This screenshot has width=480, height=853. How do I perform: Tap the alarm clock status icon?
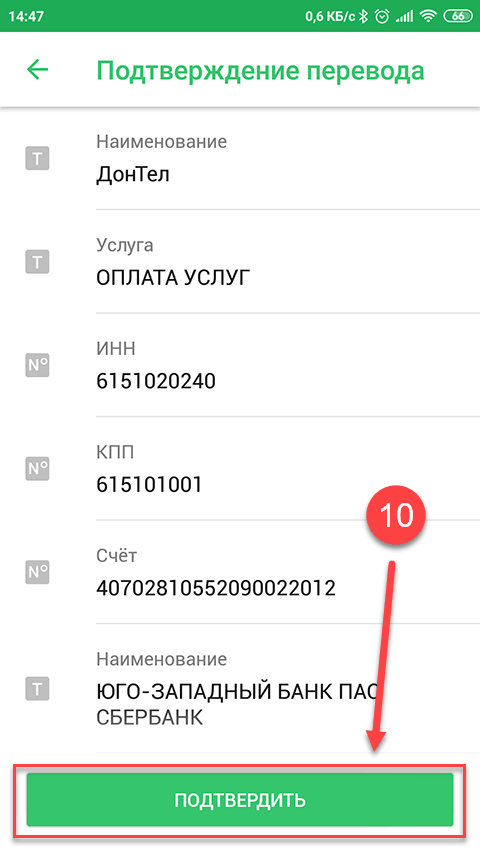coord(383,16)
